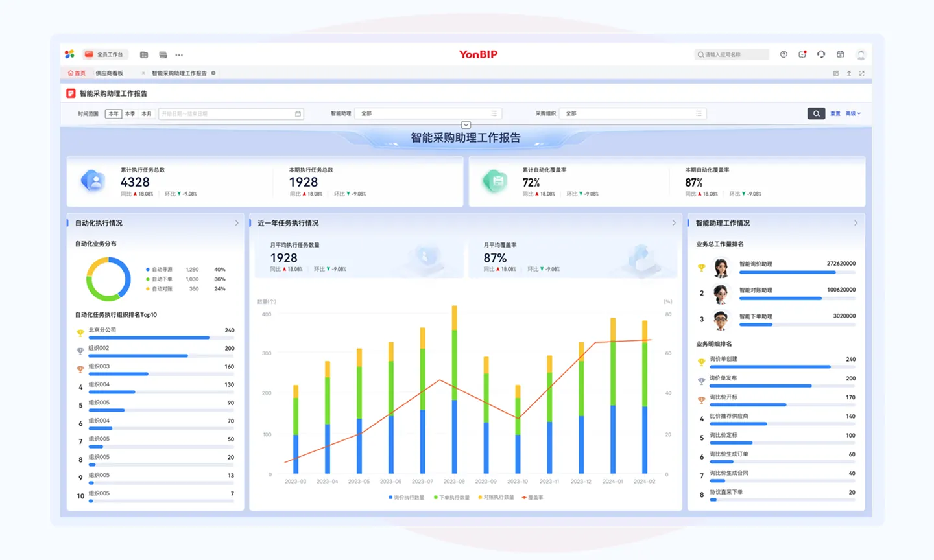Expand the 智能助理工作情况 panel arrow
The width and height of the screenshot is (934, 560).
856,223
